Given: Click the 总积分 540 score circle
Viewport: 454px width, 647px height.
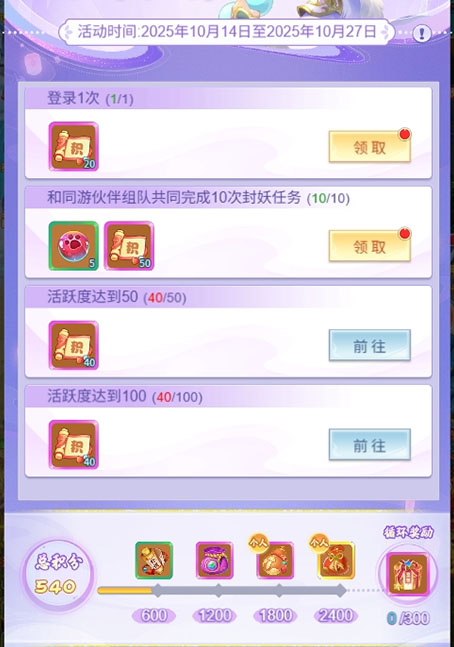Looking at the screenshot, I should tap(58, 575).
